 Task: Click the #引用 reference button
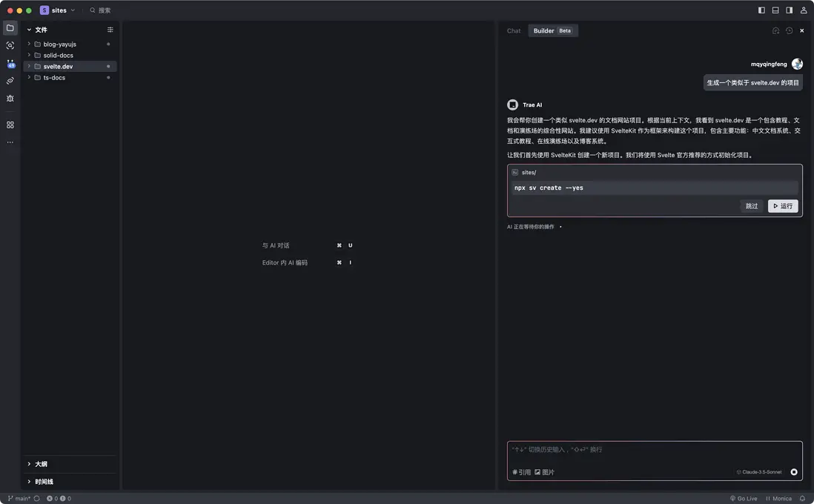[521, 472]
